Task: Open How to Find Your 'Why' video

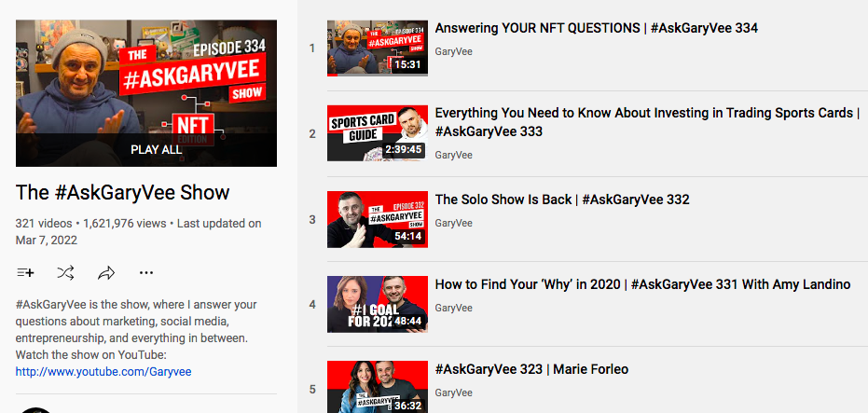Action: (x=642, y=284)
